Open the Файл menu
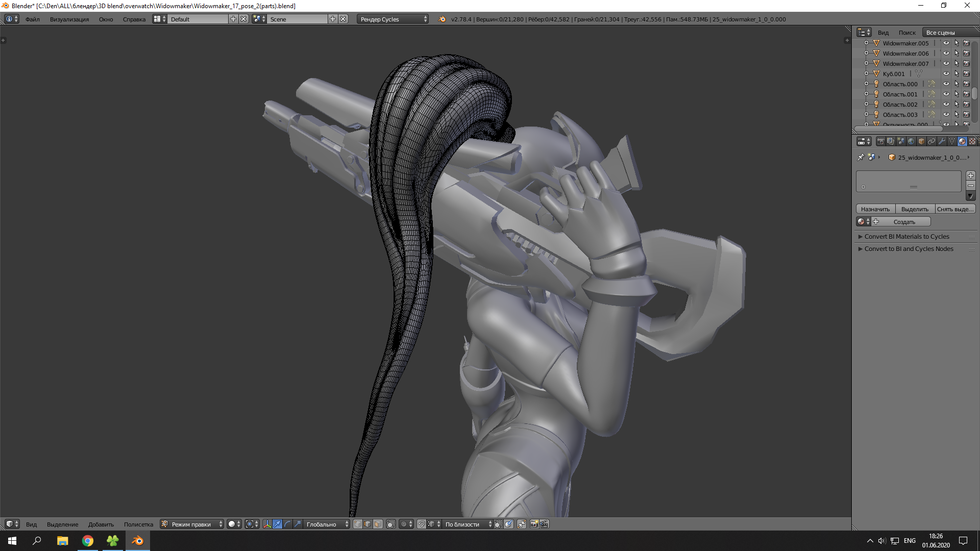Screen dimensions: 980x551 pos(32,19)
